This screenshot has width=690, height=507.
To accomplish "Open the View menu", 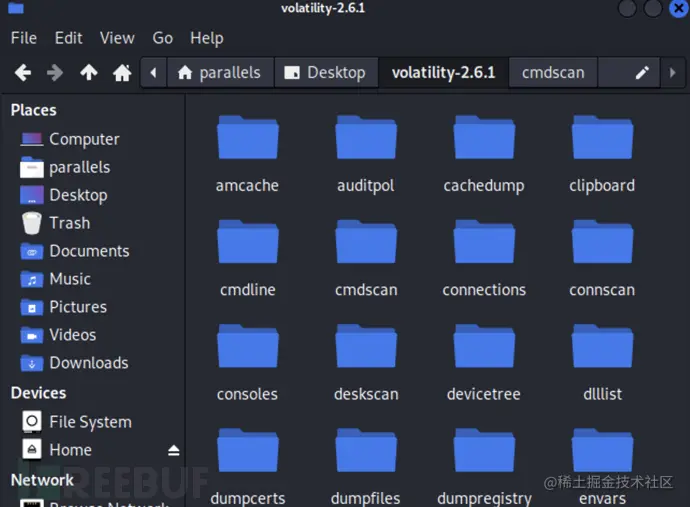I will tap(117, 38).
